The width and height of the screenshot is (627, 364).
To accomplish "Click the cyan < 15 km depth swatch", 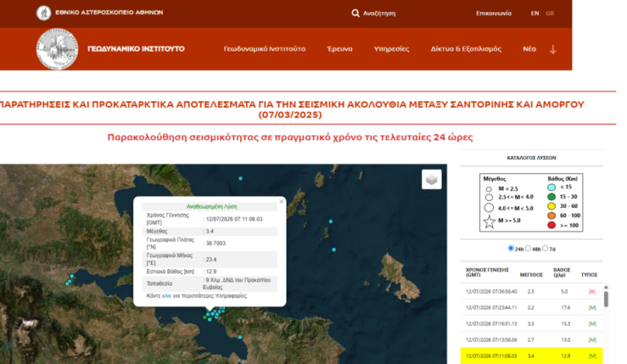I will pyautogui.click(x=551, y=187).
